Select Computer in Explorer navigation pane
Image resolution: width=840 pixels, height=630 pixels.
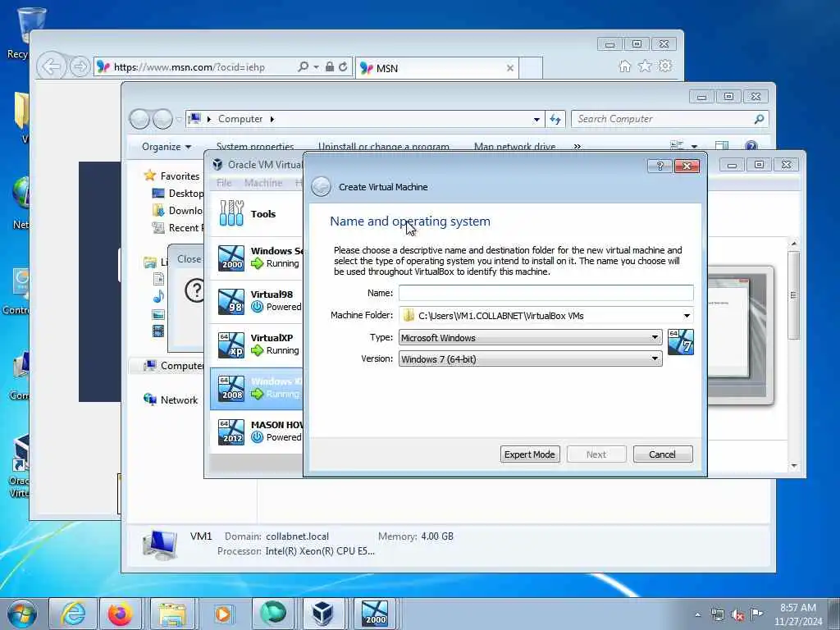181,365
